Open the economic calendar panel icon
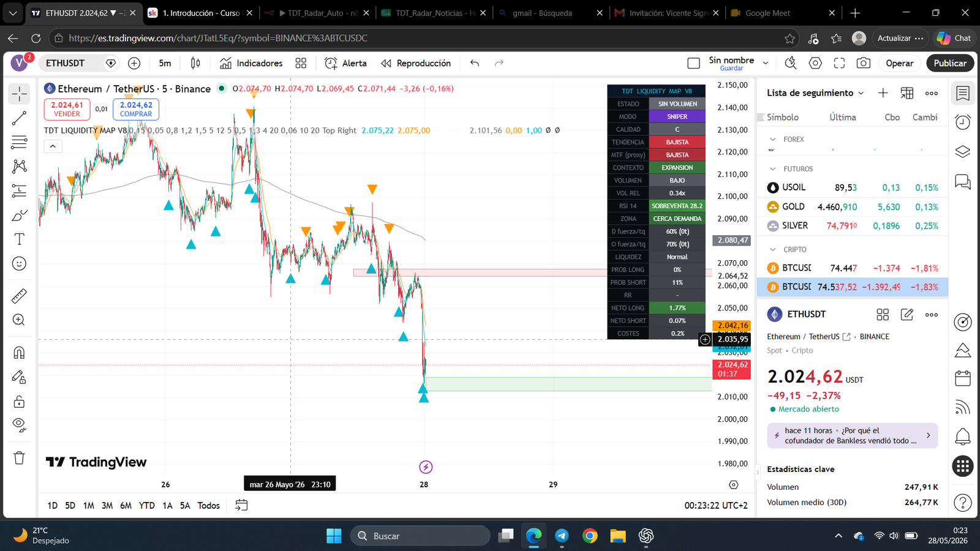Screen dimensions: 980x551 click(963, 378)
